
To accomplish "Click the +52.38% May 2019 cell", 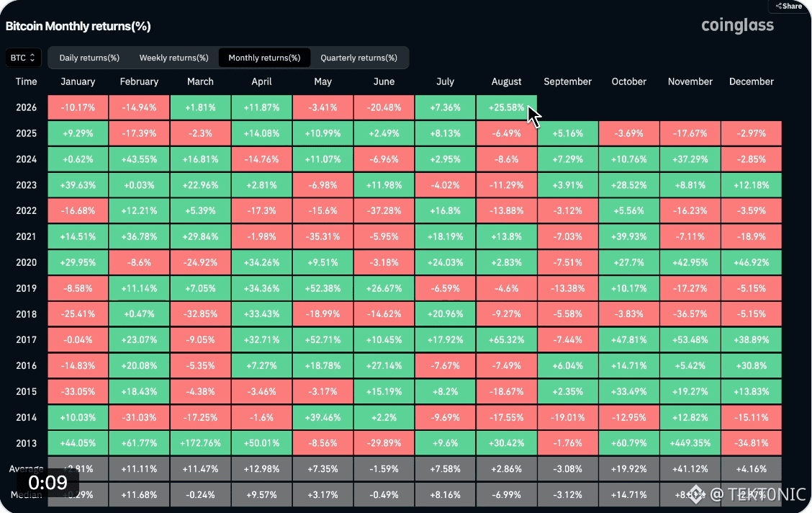I will tap(322, 288).
